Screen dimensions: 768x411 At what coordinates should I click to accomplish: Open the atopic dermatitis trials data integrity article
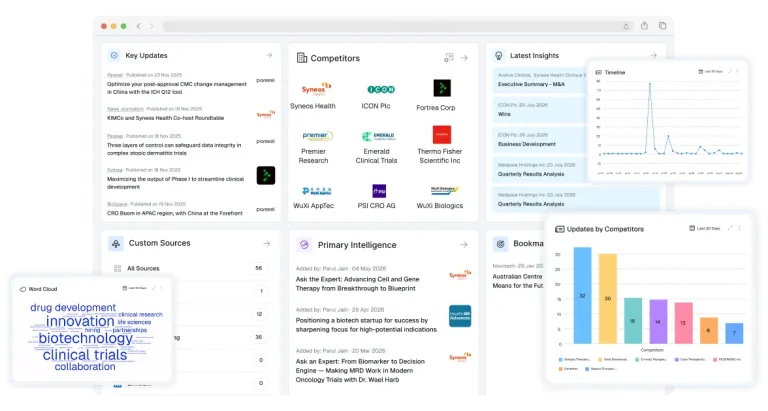(x=174, y=149)
